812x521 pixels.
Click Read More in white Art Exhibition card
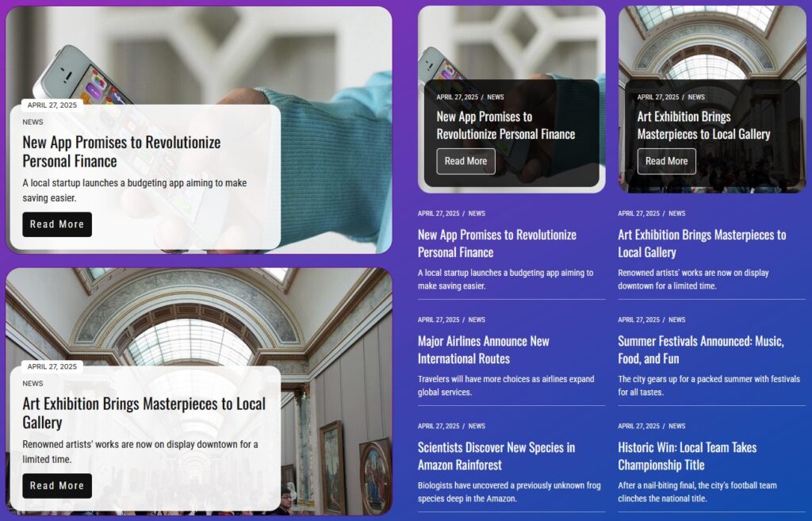coord(57,485)
